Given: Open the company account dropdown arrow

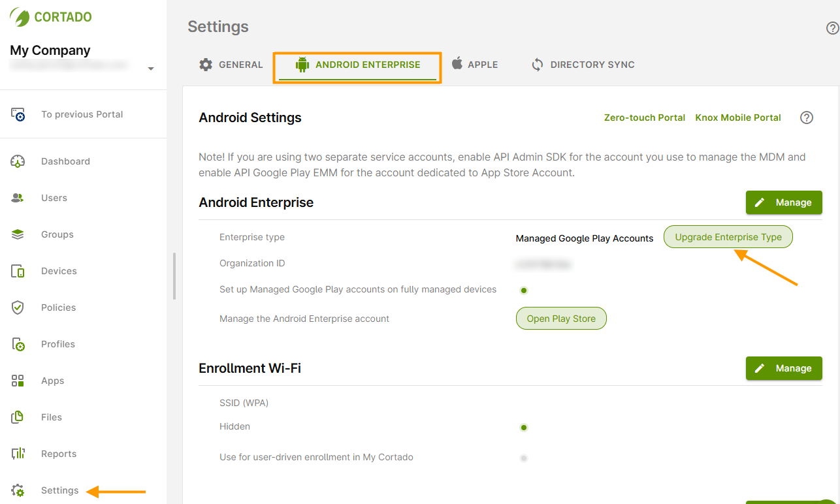Looking at the screenshot, I should tap(151, 69).
